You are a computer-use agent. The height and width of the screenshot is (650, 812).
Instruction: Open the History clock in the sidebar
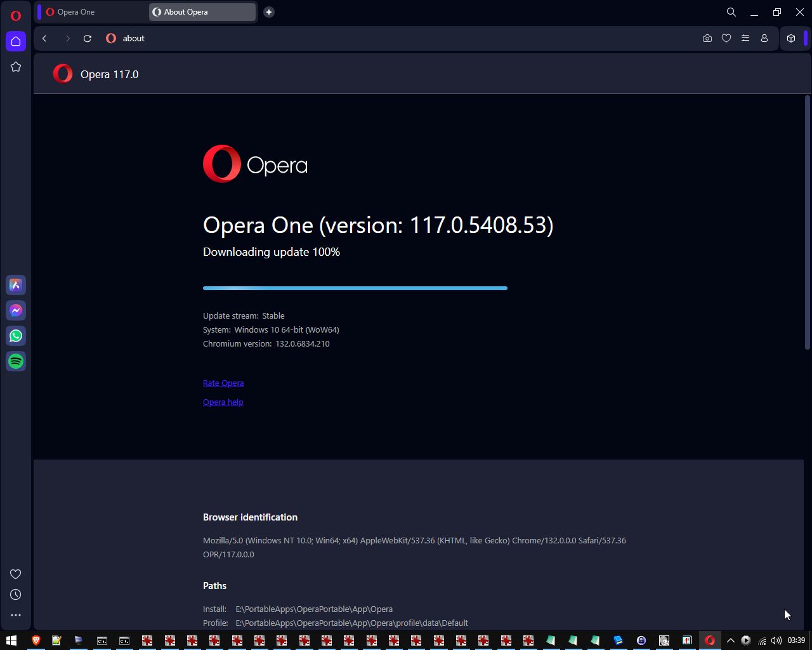click(x=16, y=595)
